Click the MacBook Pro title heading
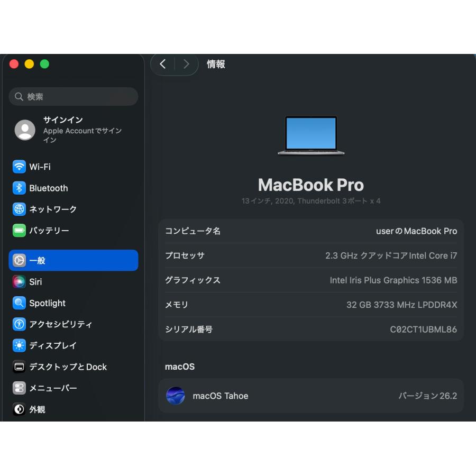Screen dimensions: 476x476 click(x=311, y=185)
